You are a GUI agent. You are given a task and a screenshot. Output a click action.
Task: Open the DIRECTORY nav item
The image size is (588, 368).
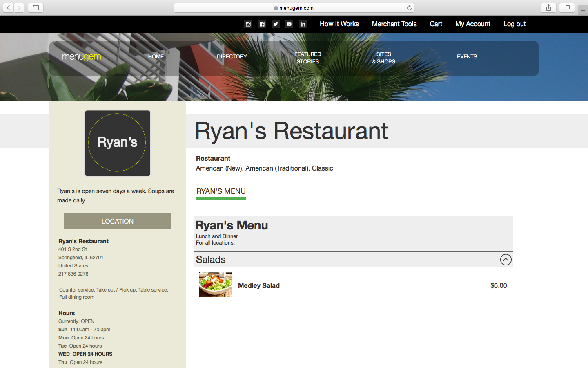(232, 57)
